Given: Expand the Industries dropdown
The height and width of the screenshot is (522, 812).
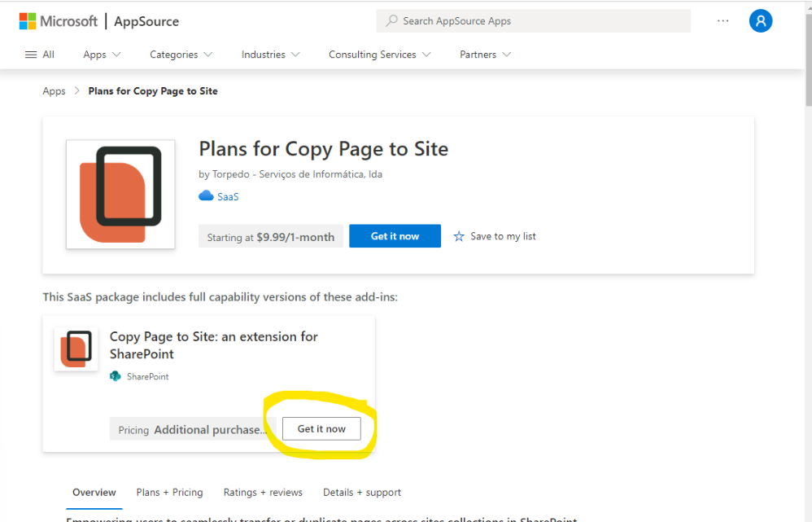Looking at the screenshot, I should (271, 55).
